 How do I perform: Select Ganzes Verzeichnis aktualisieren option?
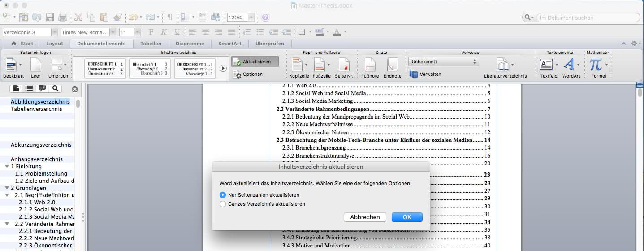[x=223, y=204]
